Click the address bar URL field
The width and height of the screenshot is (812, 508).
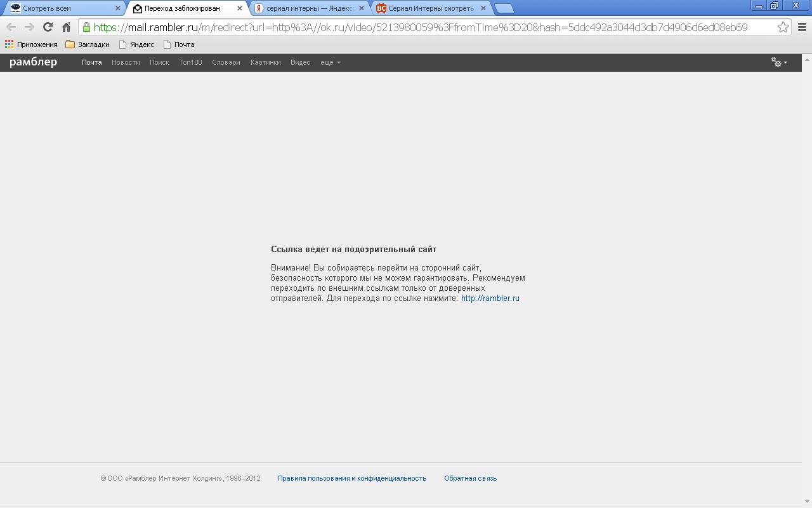[431, 27]
